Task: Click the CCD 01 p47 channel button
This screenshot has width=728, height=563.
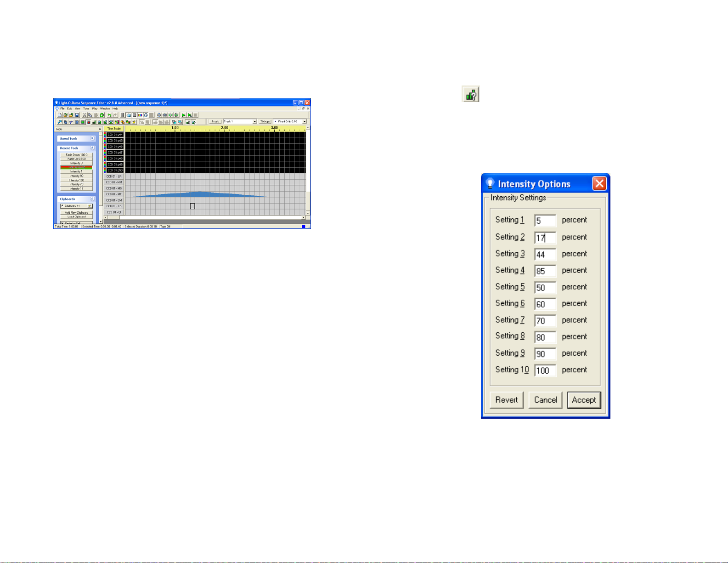Action: click(115, 153)
